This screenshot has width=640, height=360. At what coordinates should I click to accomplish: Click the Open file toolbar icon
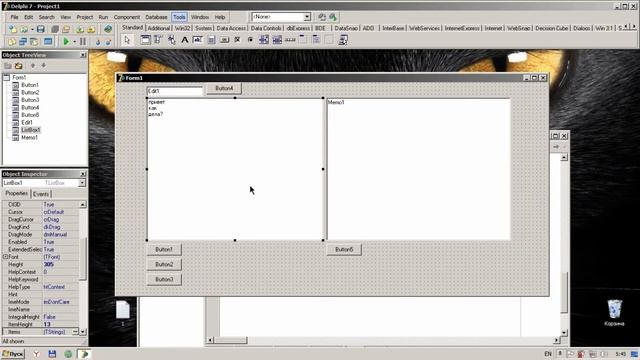click(24, 29)
